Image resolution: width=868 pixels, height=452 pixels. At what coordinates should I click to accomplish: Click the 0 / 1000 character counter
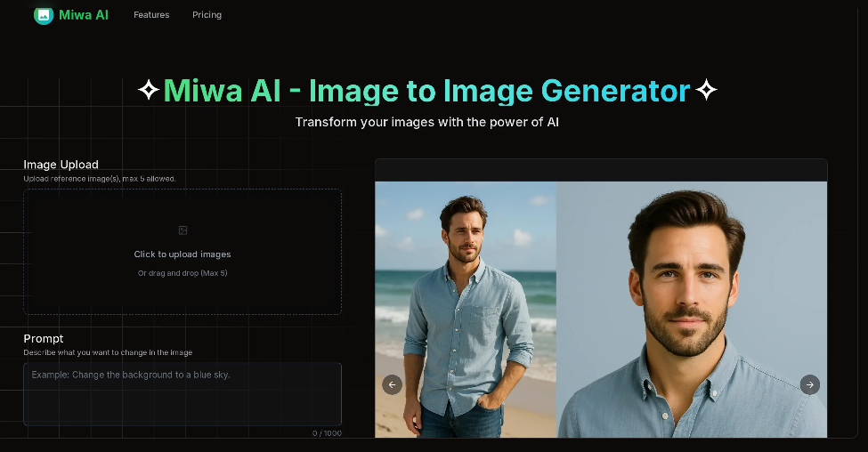pyautogui.click(x=327, y=433)
